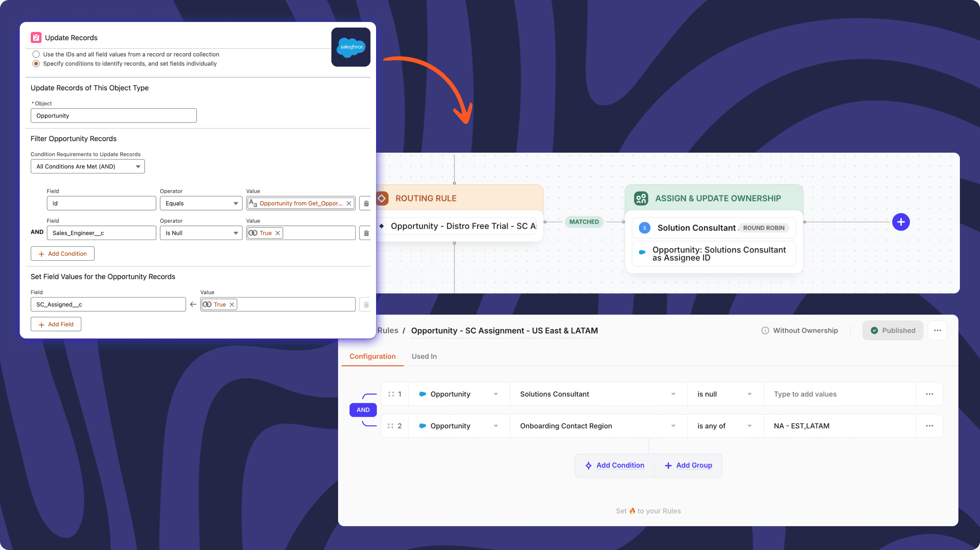
Task: Delete the SC_Assigned__c field row
Action: [366, 305]
